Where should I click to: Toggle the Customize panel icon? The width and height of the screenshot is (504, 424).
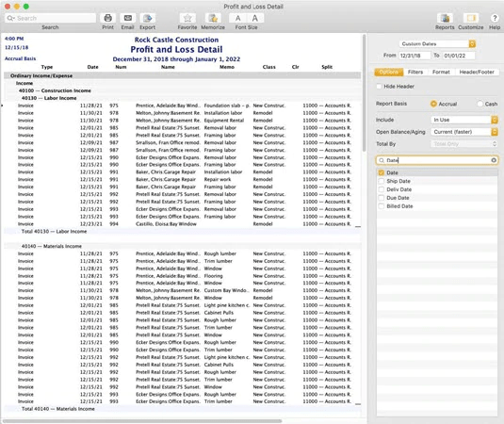[471, 18]
